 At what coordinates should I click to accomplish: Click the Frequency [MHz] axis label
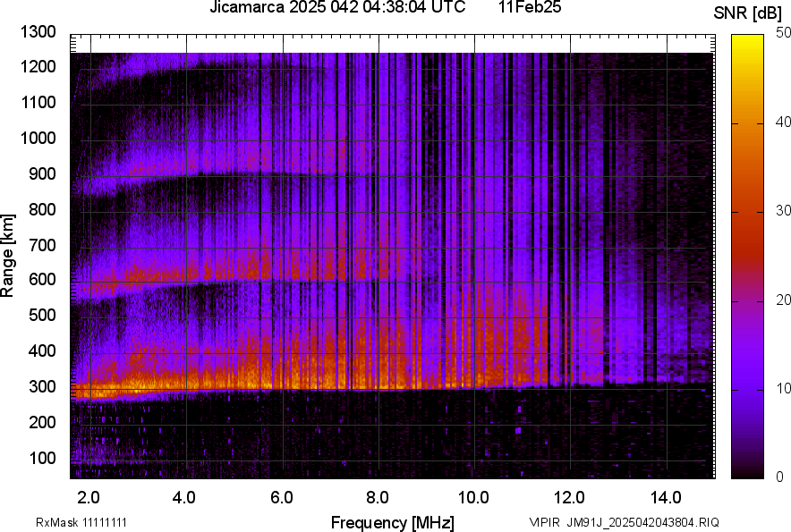pyautogui.click(x=392, y=522)
